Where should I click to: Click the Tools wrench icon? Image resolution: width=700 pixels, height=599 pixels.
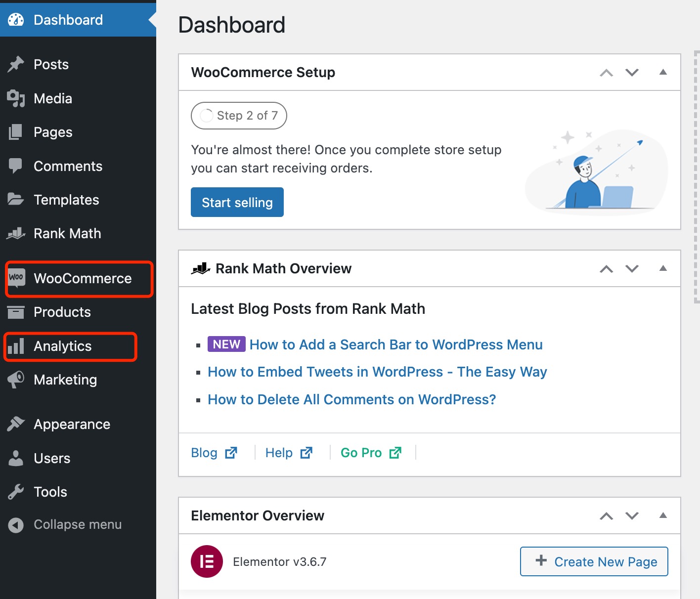pyautogui.click(x=16, y=492)
